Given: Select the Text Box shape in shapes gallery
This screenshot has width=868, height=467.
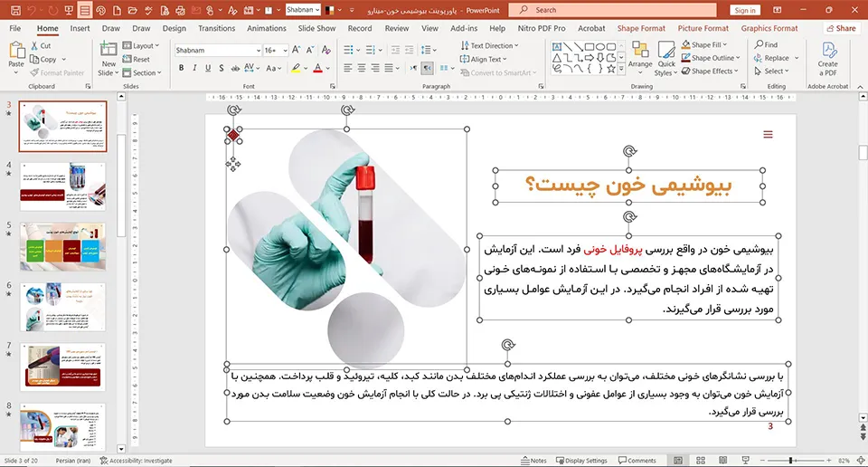Looking at the screenshot, I should [x=557, y=46].
